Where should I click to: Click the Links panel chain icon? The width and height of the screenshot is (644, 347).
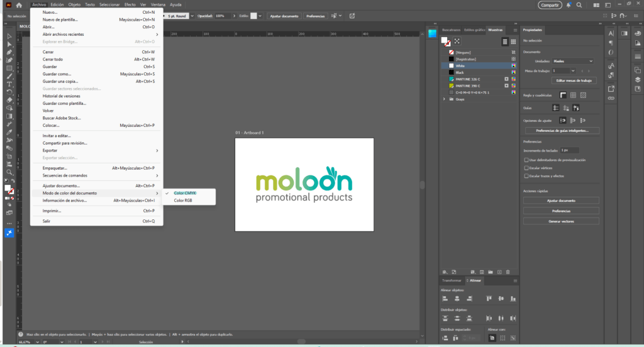point(611,98)
